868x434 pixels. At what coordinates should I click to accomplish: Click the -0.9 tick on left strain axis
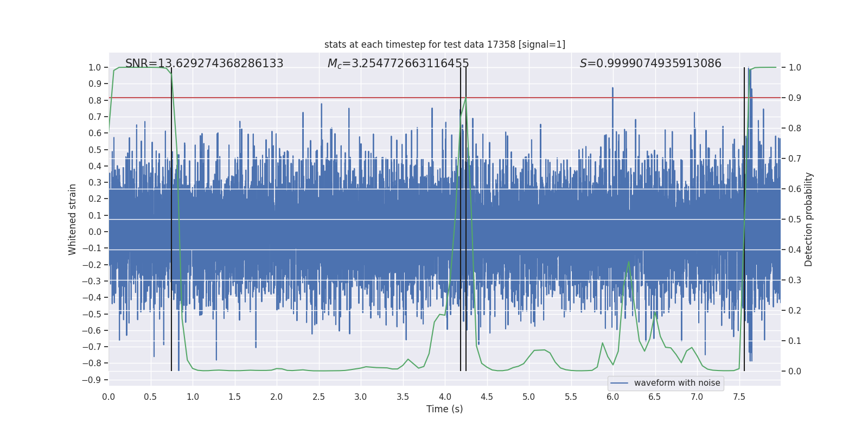pos(92,380)
